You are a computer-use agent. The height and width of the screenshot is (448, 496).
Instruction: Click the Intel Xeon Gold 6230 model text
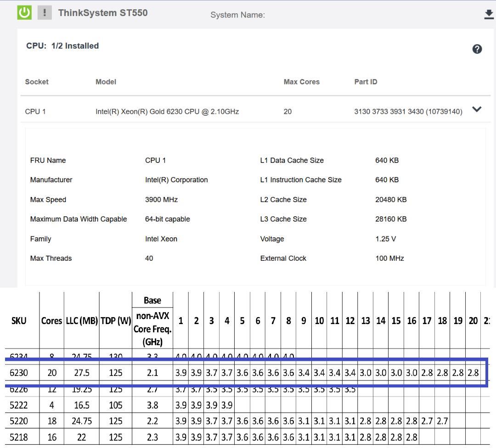pos(167,112)
